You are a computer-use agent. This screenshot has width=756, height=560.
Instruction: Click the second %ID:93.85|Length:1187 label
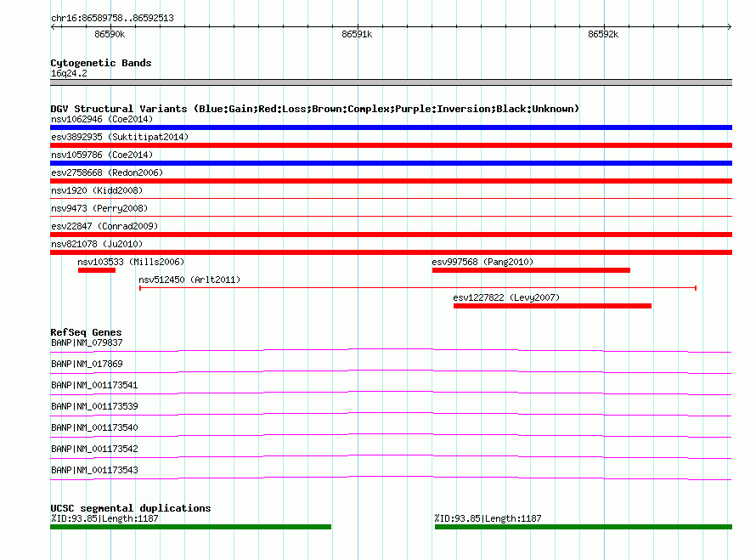488,518
